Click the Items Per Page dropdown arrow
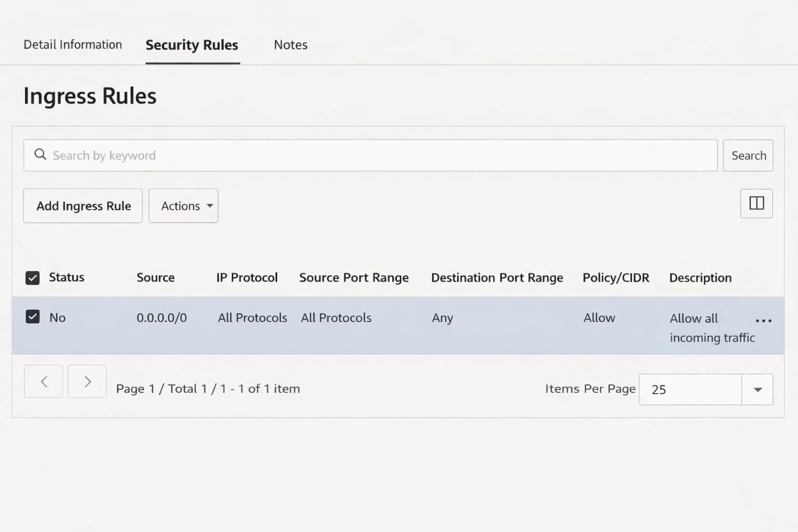Image resolution: width=798 pixels, height=532 pixels. pos(757,389)
